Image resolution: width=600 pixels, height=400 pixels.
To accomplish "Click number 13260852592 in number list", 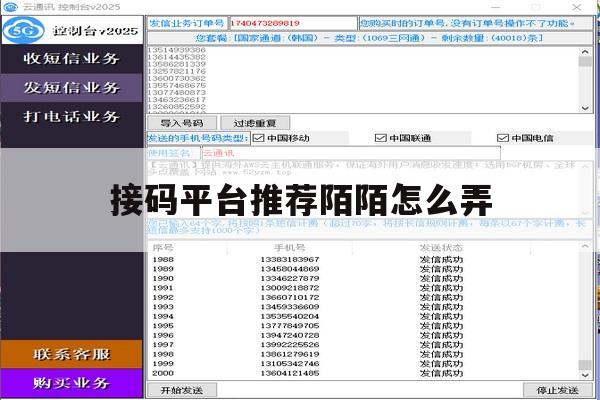I will click(x=177, y=106).
